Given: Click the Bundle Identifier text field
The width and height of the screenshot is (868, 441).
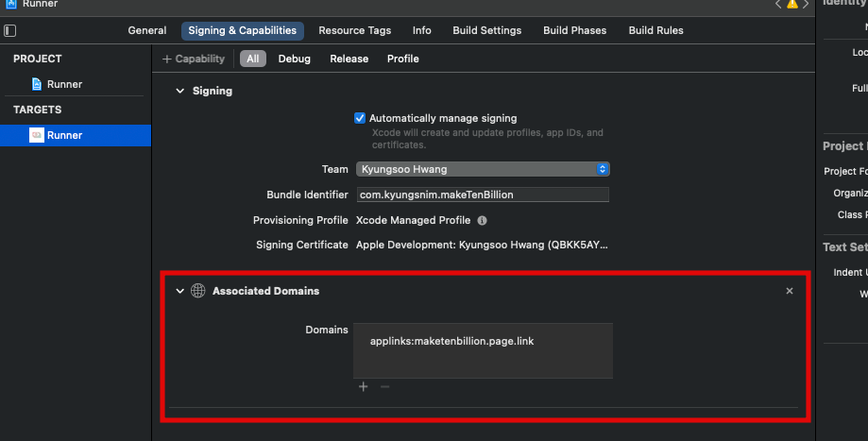Looking at the screenshot, I should tap(483, 195).
